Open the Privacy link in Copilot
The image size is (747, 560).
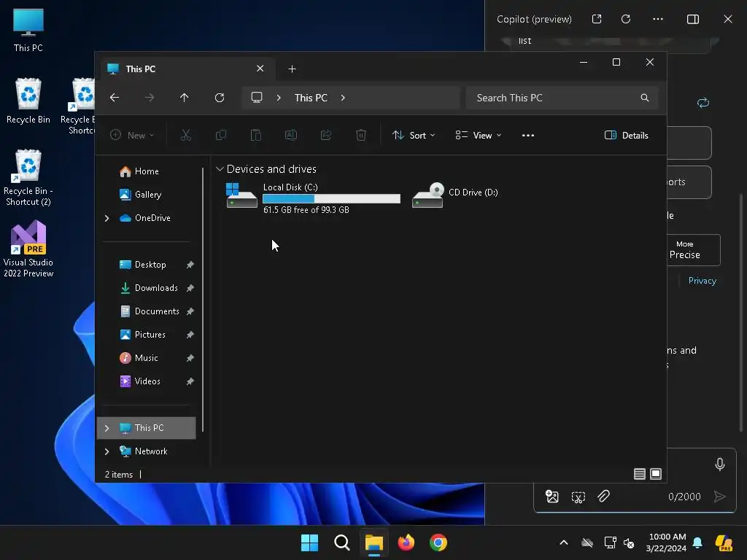click(x=703, y=281)
